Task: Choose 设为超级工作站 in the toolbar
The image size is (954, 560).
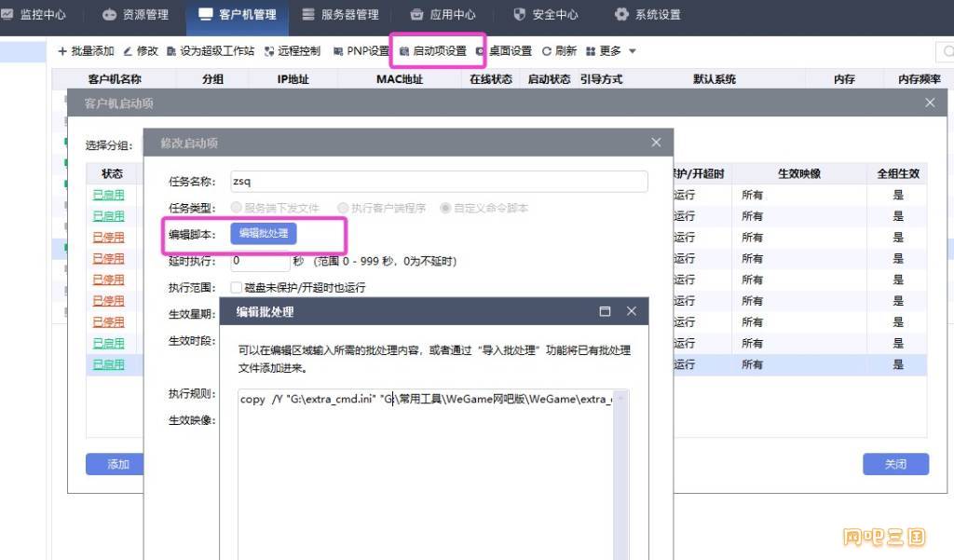Action: click(211, 51)
